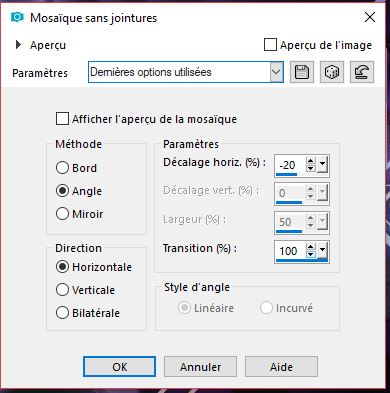Randomize parameters with the dice icon
The height and width of the screenshot is (393, 390).
coord(332,72)
